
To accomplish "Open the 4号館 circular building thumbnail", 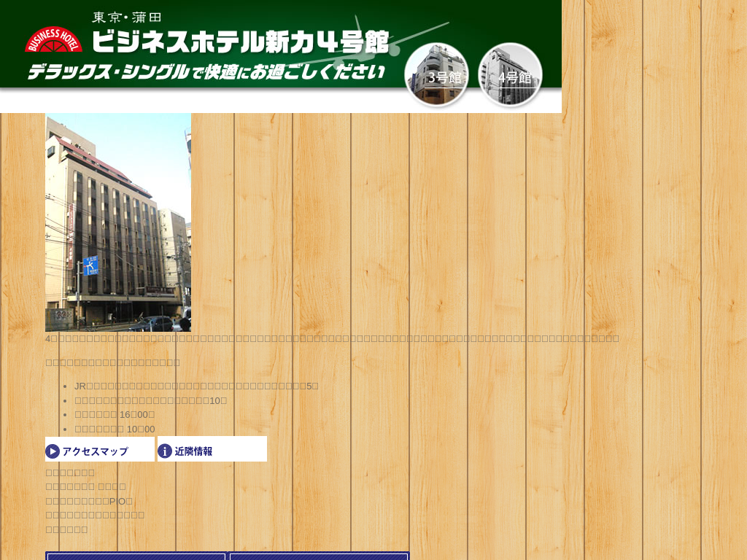I will coord(510,74).
